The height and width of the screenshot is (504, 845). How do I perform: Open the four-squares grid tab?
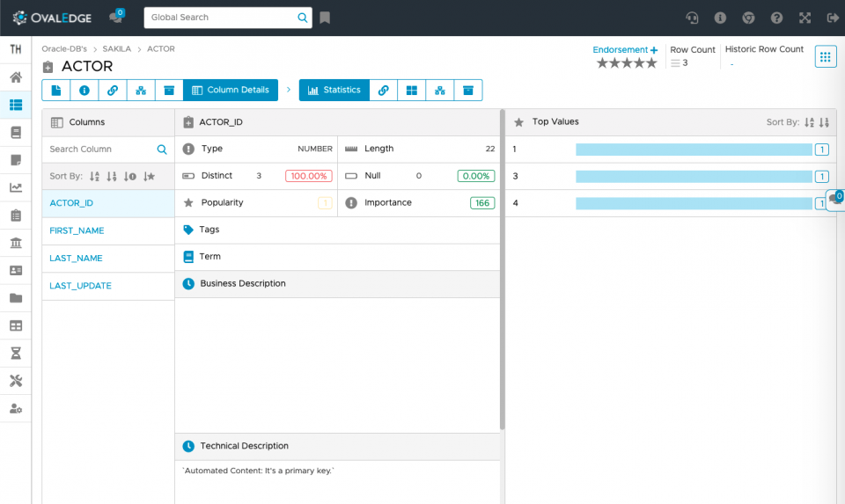click(412, 90)
